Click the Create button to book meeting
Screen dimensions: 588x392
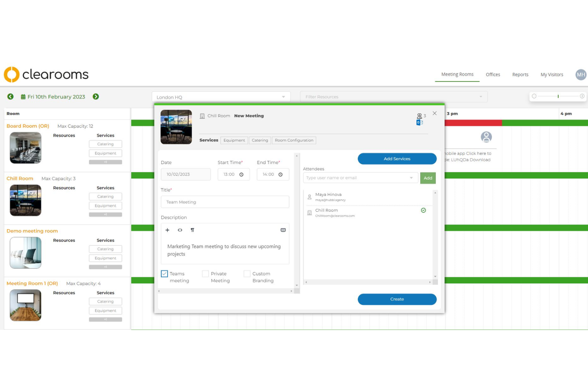pos(397,299)
